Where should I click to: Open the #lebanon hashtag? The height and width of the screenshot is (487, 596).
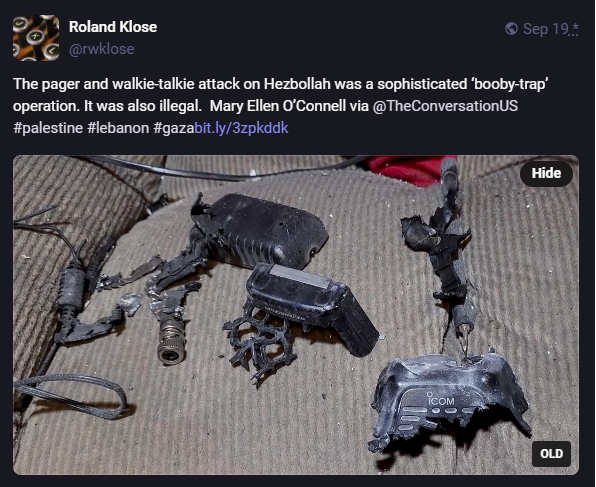point(118,128)
